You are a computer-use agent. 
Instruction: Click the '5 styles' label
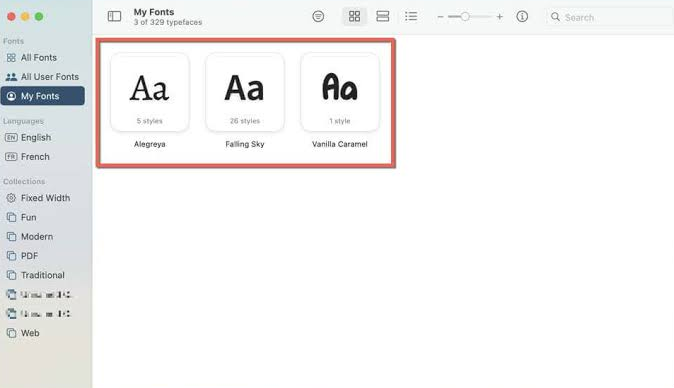coord(150,121)
